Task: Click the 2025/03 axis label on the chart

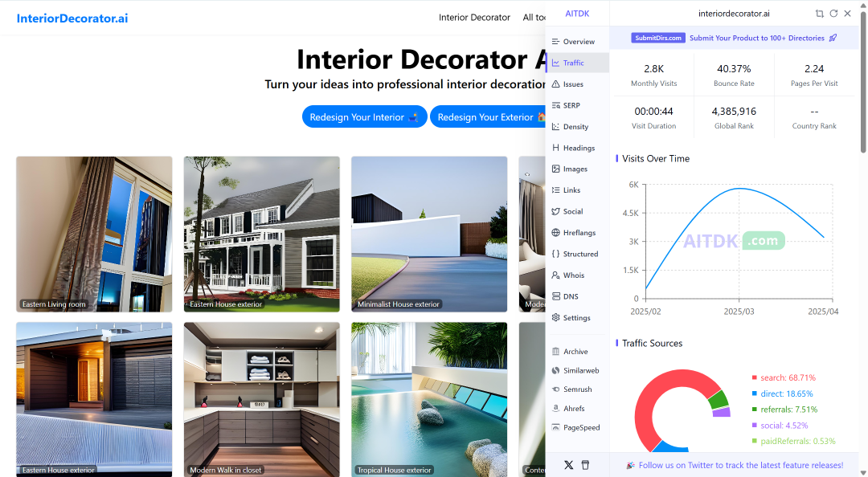Action: click(x=739, y=312)
